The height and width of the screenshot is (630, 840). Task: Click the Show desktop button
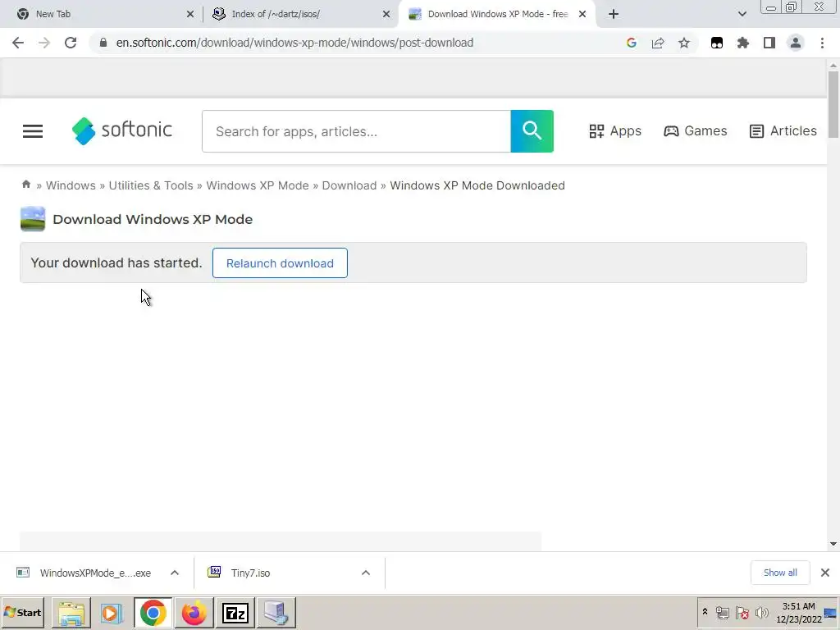click(832, 613)
